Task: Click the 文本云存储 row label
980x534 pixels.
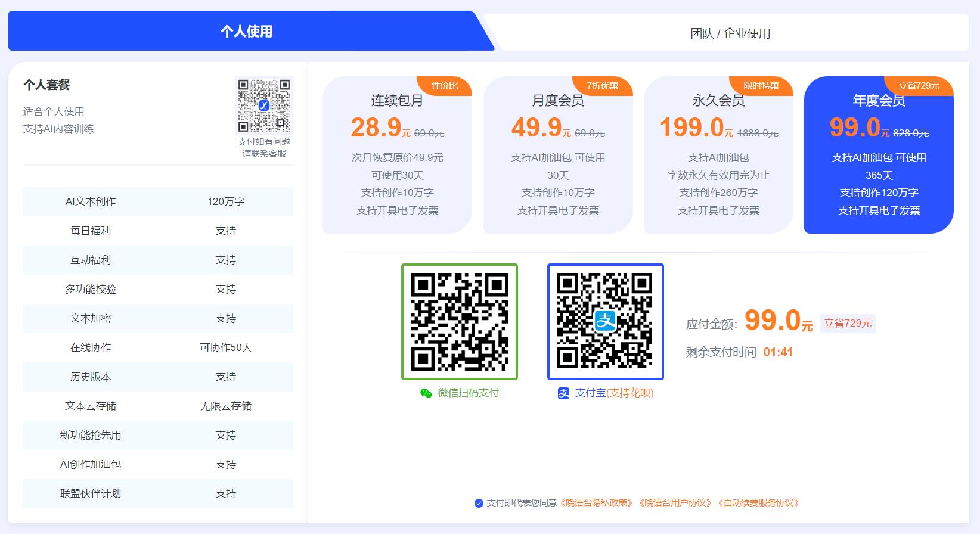Action: (91, 406)
